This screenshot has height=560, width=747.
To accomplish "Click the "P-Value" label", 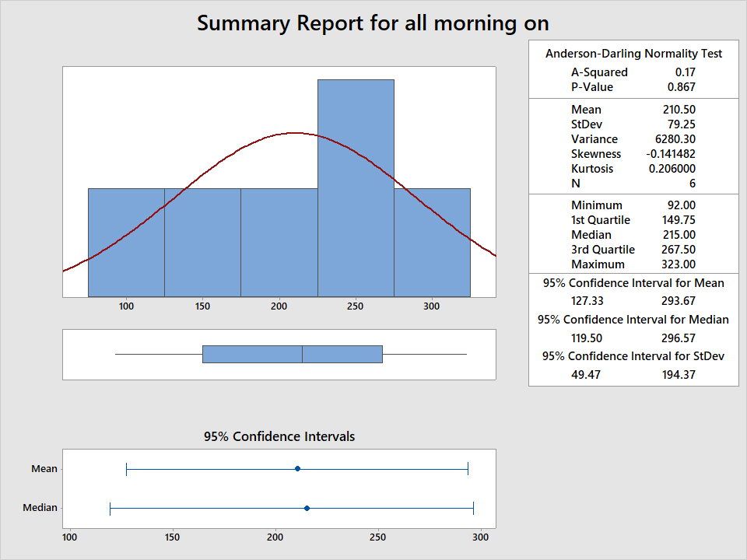I will (592, 86).
